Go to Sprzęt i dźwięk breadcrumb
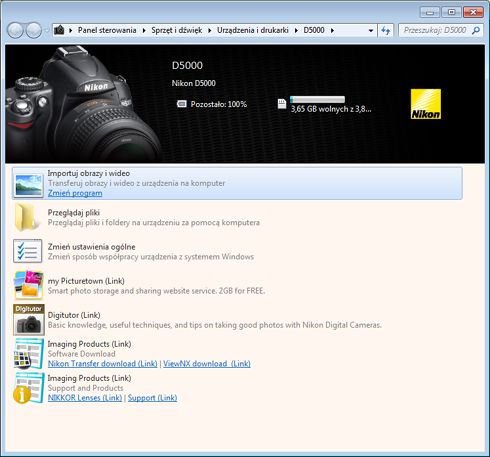 (177, 30)
